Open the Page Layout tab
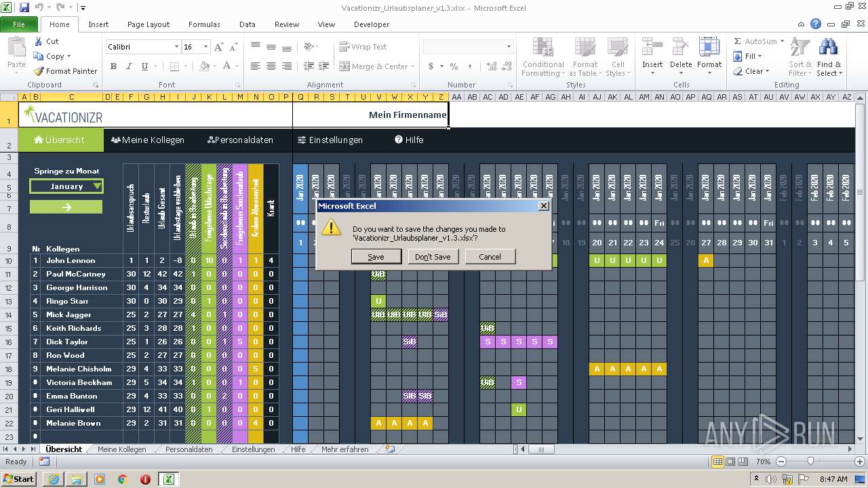The width and height of the screenshot is (868, 488). 149,24
